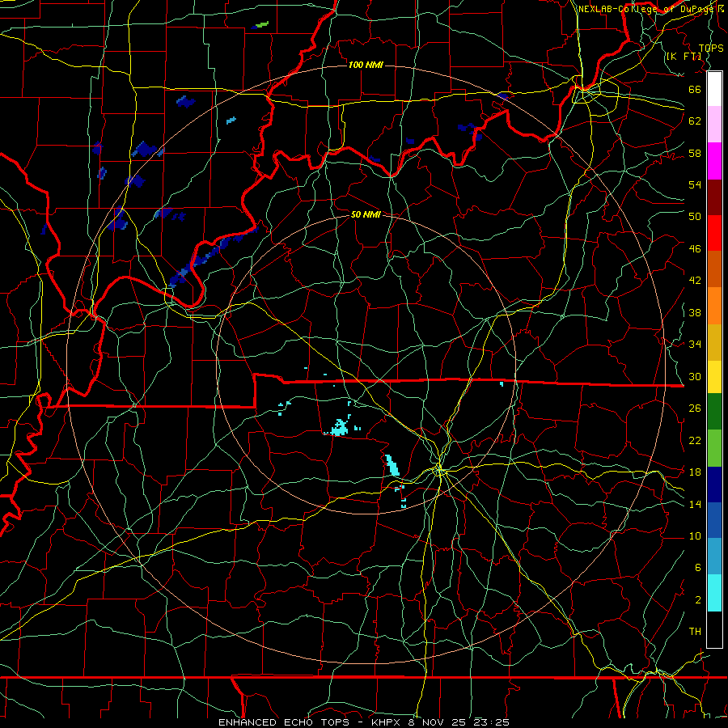The height and width of the screenshot is (728, 728).
Task: Click the '23:25' timestamp text
Action: [491, 722]
